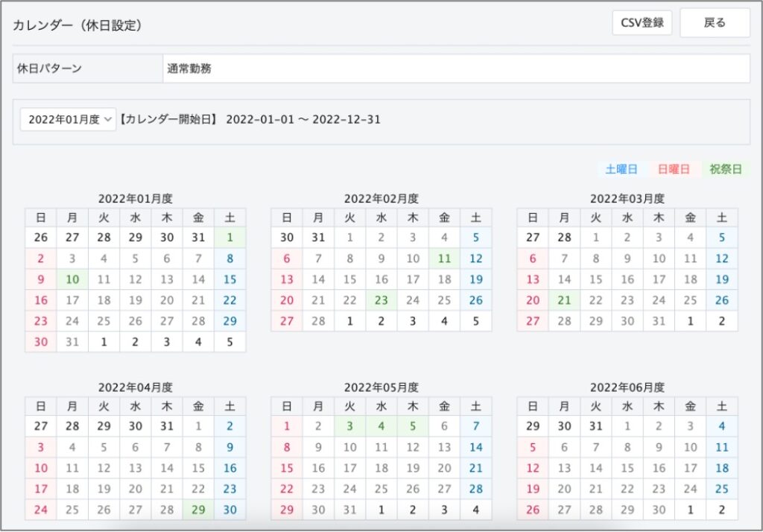
Task: Select day 21 in the 2022年03月度 calendar
Action: click(564, 301)
